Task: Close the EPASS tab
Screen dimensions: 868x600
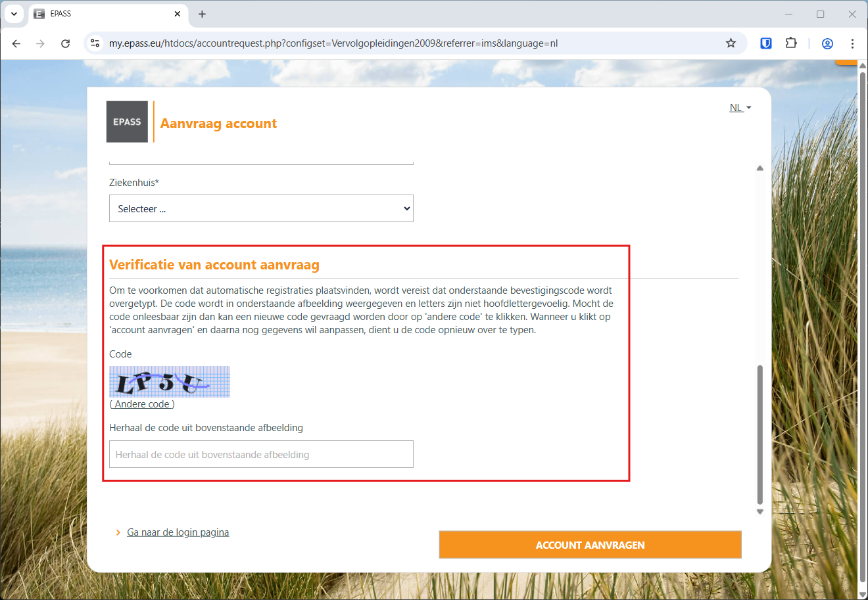Action: click(x=178, y=14)
